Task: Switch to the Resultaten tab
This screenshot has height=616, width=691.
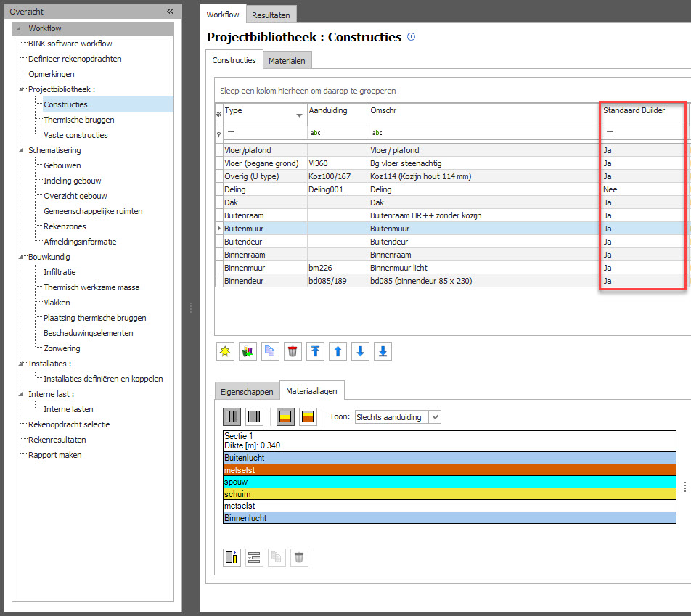Action: (271, 15)
